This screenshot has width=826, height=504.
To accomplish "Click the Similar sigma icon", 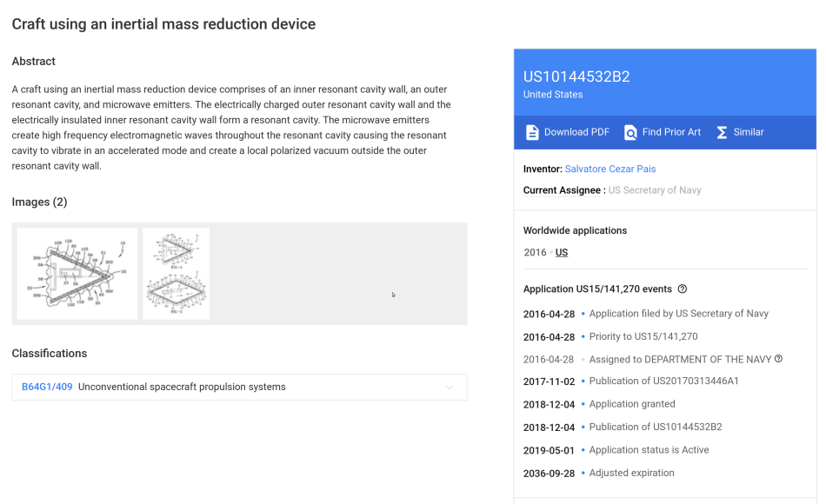I will tap(722, 132).
